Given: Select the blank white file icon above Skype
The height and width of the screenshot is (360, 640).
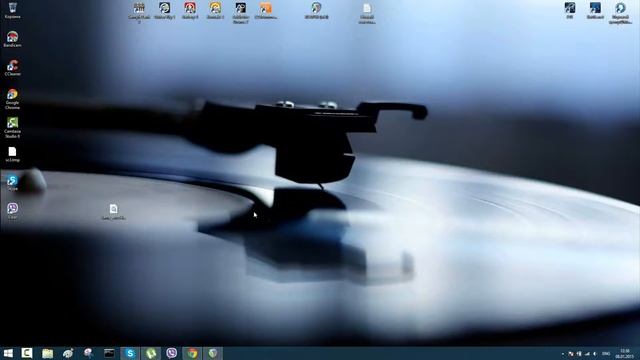Looking at the screenshot, I should tap(12, 155).
